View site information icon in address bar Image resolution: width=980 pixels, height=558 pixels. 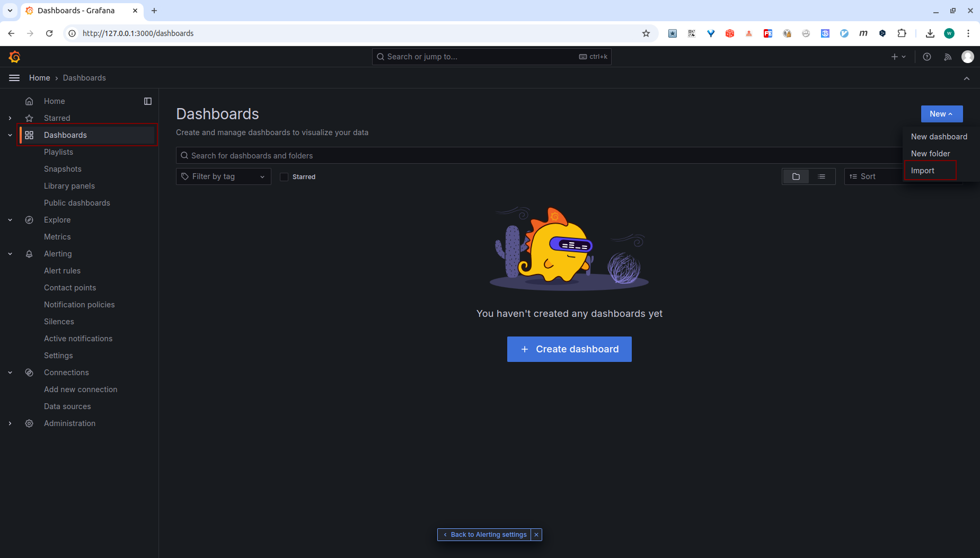(72, 33)
